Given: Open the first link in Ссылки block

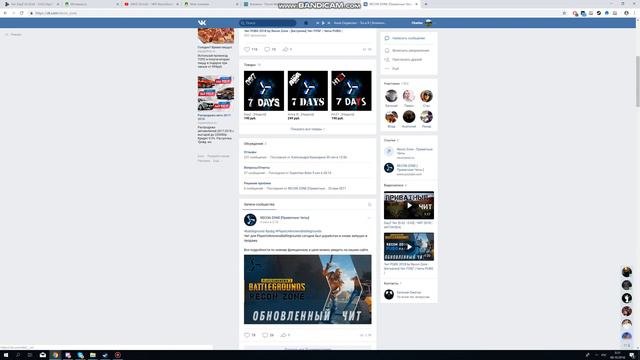Looking at the screenshot, I should 414,151.
